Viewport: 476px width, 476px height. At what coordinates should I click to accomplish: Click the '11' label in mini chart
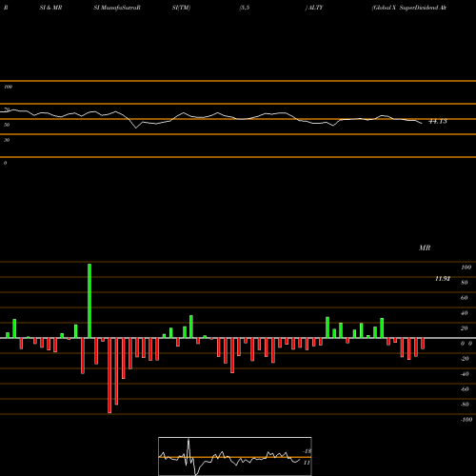click(x=307, y=463)
